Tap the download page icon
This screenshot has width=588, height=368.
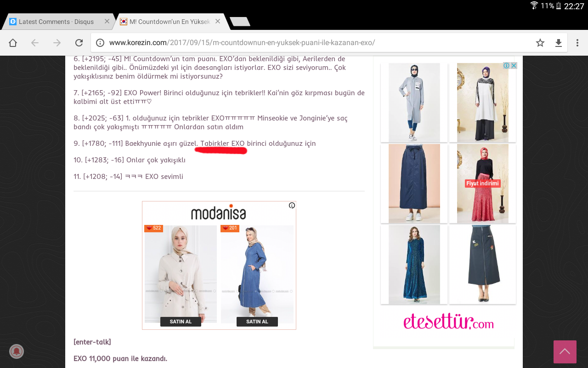pos(559,43)
